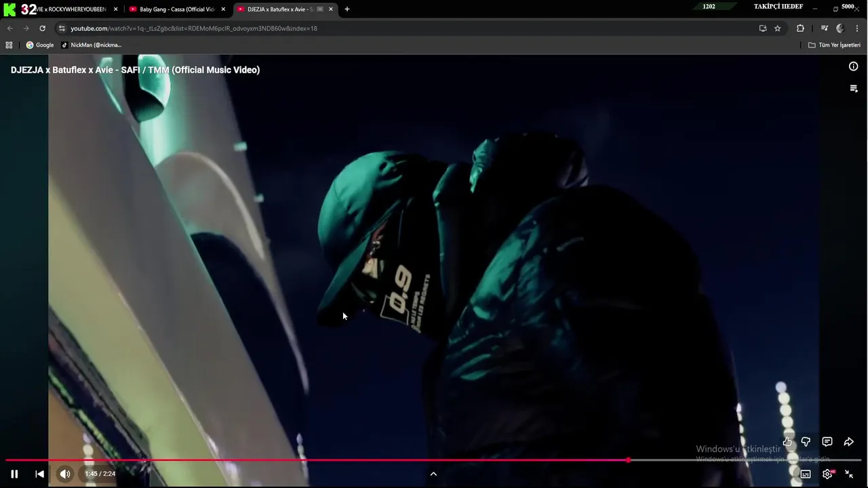The image size is (868, 488).
Task: Click the TAKİPÇİ HEDEF overlay label
Action: pos(778,7)
